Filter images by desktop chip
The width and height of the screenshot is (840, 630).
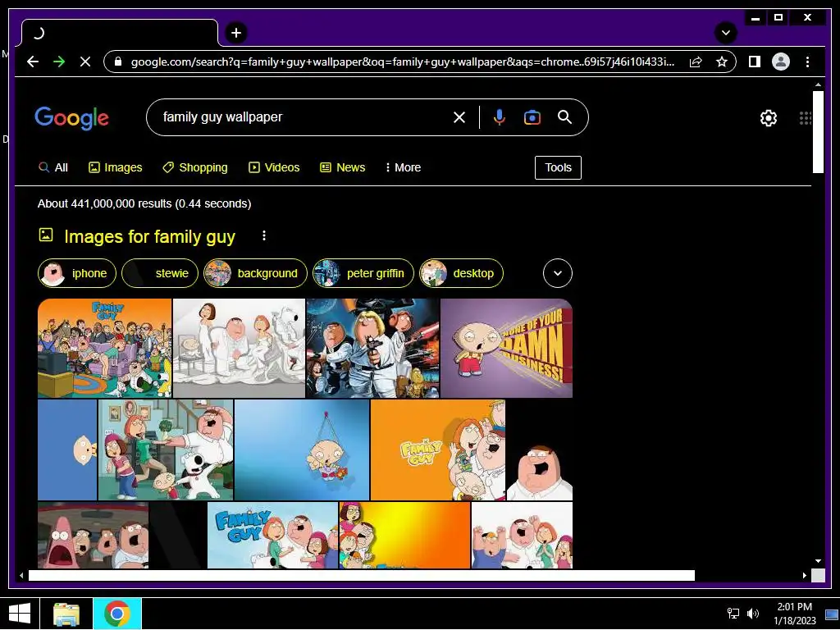(x=461, y=273)
